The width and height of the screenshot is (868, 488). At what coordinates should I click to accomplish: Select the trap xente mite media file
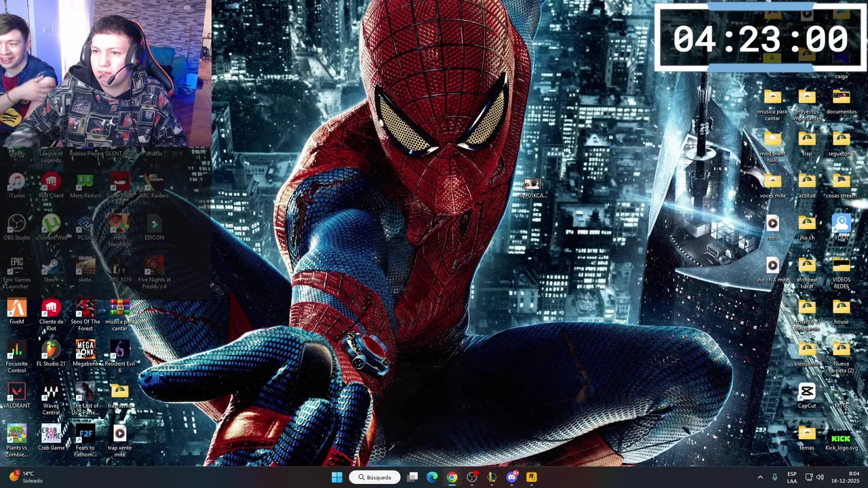coord(119,441)
